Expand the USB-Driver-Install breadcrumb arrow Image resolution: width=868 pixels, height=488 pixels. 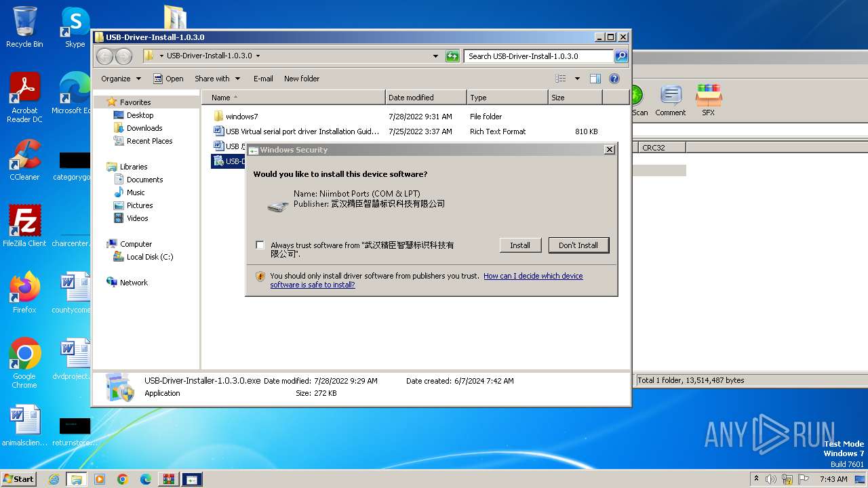(x=258, y=56)
